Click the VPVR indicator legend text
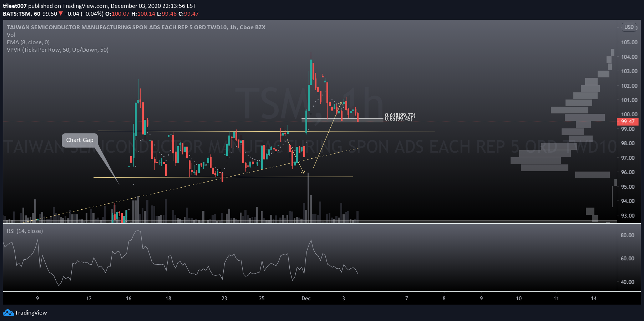The height and width of the screenshot is (321, 644). [57, 50]
